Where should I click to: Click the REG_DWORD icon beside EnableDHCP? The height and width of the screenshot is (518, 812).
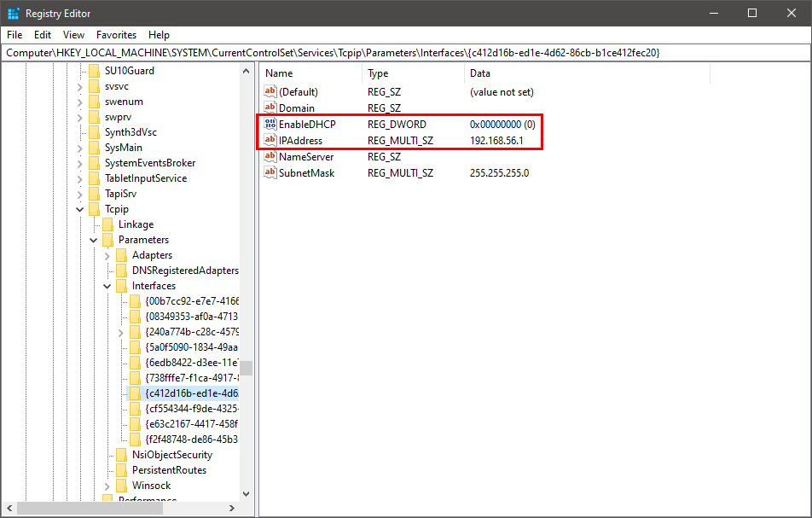click(270, 124)
